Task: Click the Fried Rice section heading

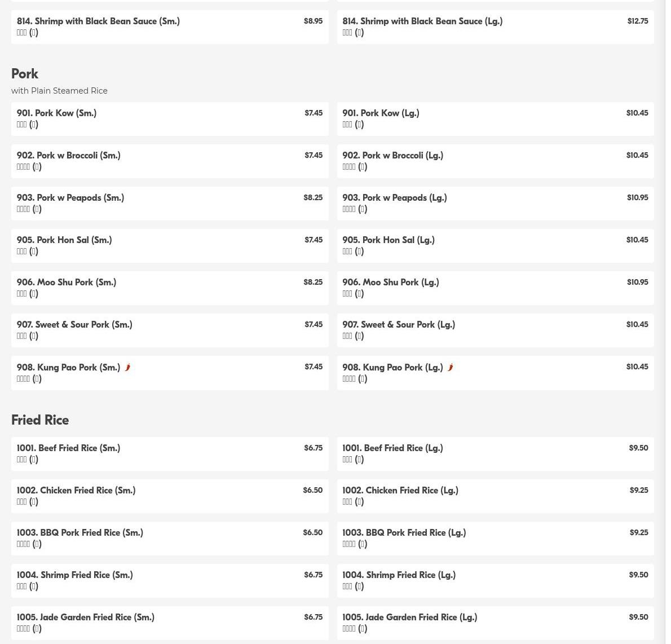Action: pyautogui.click(x=40, y=420)
